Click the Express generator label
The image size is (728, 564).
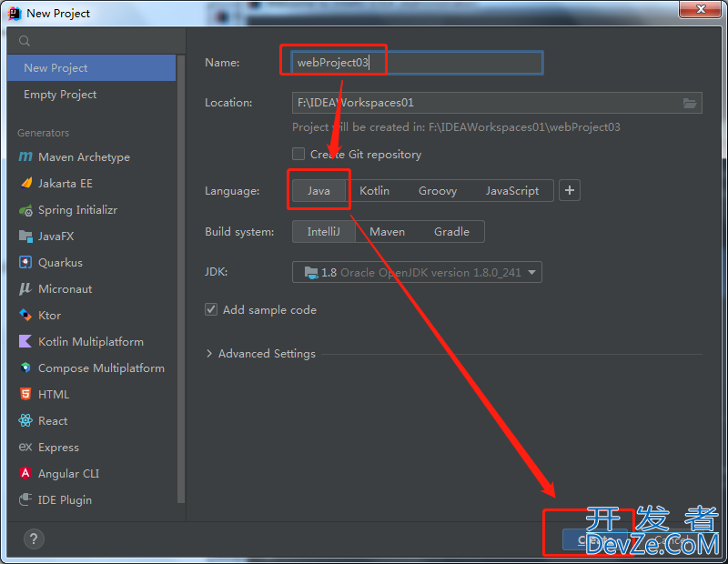pos(58,448)
